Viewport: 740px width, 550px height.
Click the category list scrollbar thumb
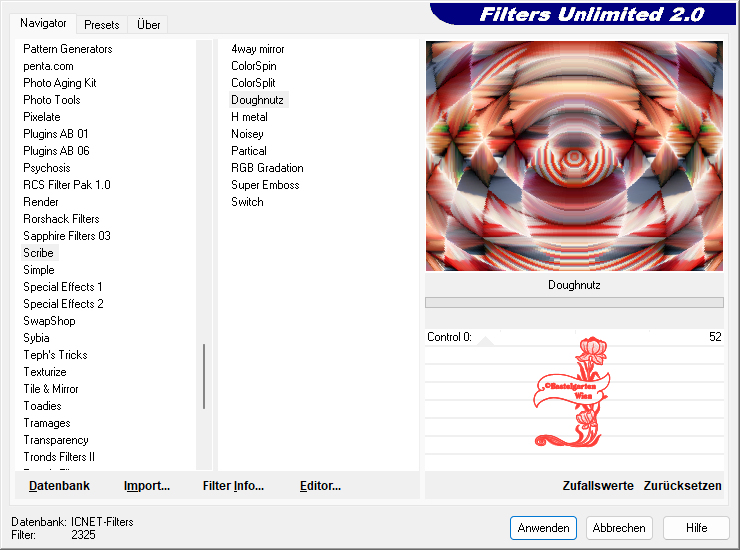click(x=204, y=376)
